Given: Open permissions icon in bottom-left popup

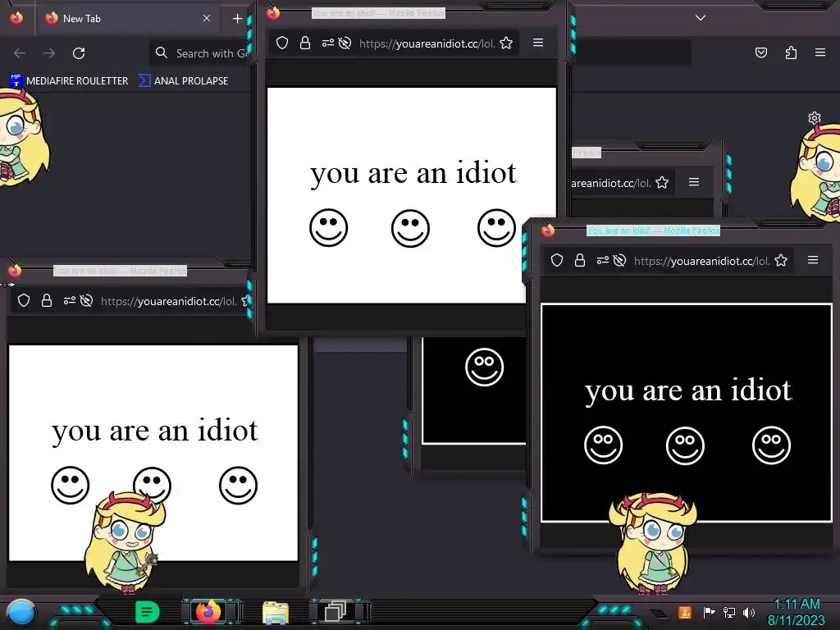Looking at the screenshot, I should click(x=70, y=300).
